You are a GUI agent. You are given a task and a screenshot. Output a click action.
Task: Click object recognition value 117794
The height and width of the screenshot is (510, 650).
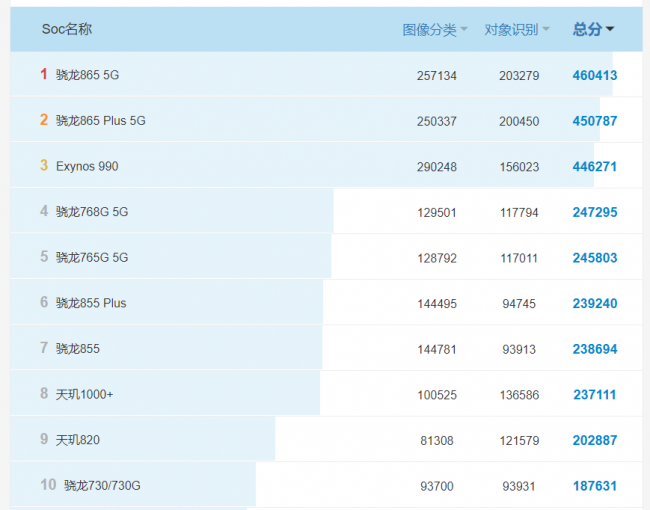click(519, 213)
